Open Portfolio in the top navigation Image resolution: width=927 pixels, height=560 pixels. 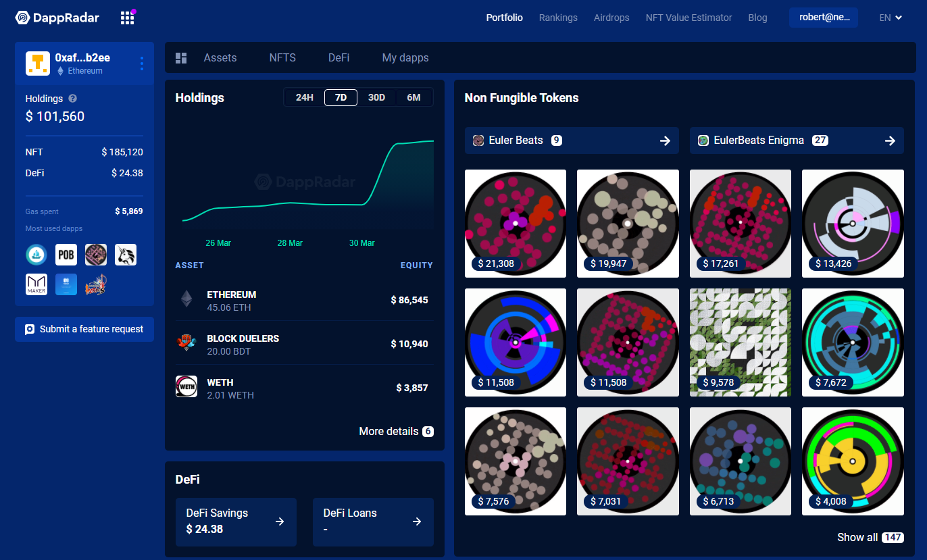tap(505, 18)
